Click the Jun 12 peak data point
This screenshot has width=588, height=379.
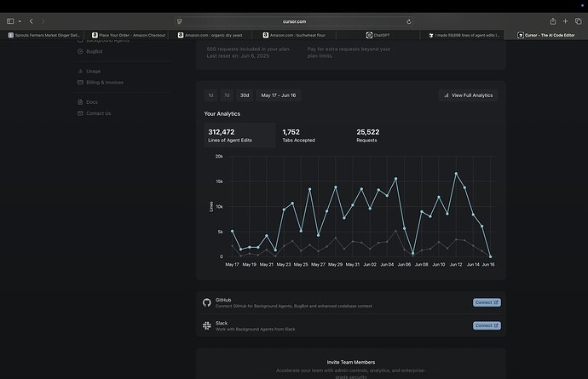[456, 174]
